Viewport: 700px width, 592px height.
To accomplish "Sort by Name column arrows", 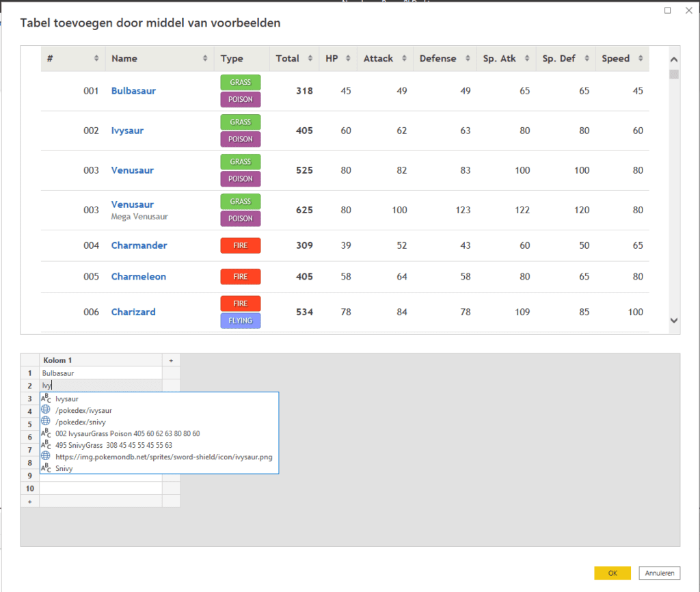I will pyautogui.click(x=205, y=59).
